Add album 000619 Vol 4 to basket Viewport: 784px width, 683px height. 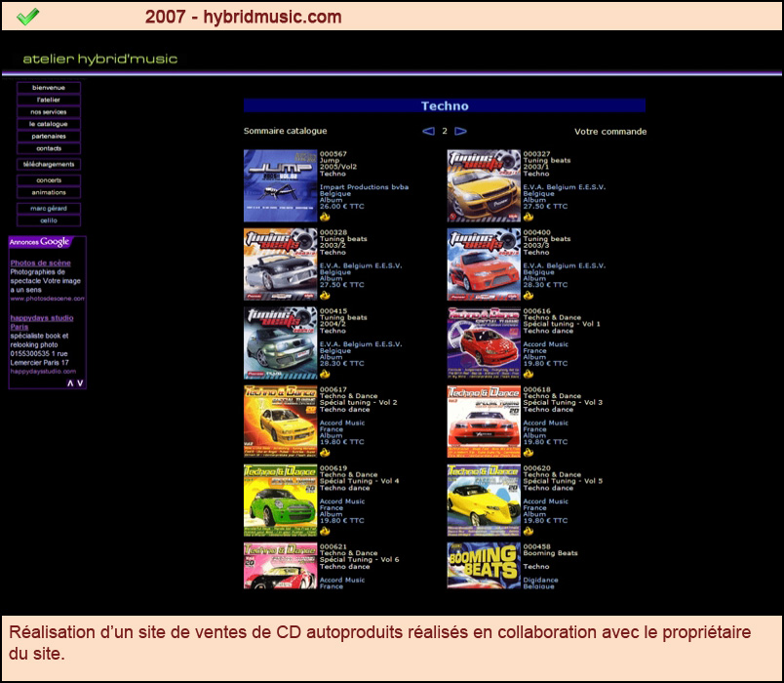pos(325,531)
